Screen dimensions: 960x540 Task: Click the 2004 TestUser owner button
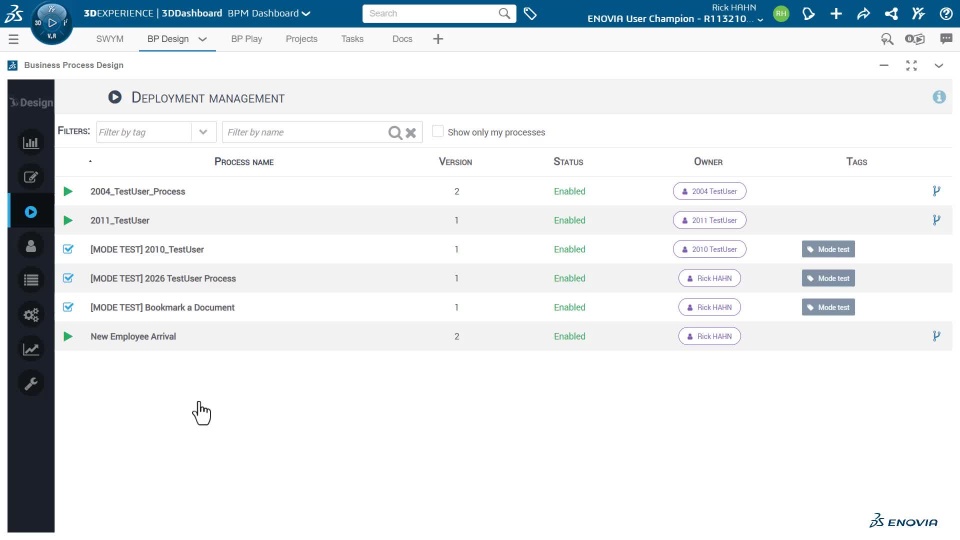710,191
